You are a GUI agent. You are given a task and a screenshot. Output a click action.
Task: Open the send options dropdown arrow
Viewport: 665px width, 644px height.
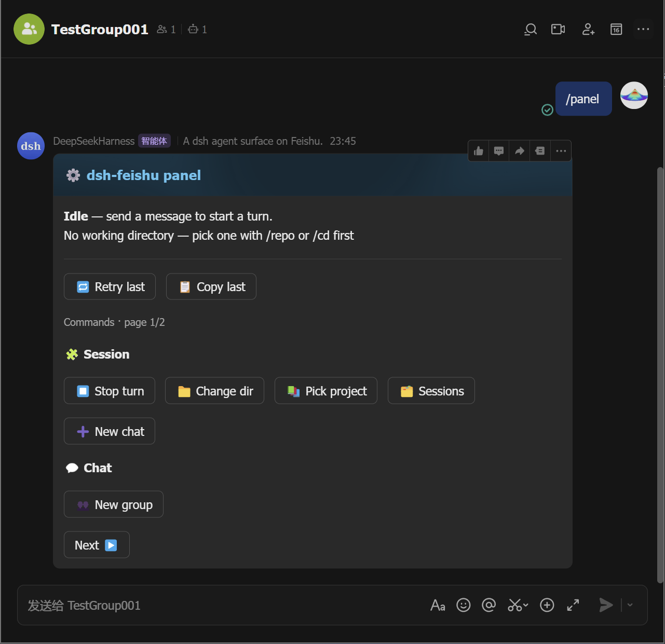(630, 605)
